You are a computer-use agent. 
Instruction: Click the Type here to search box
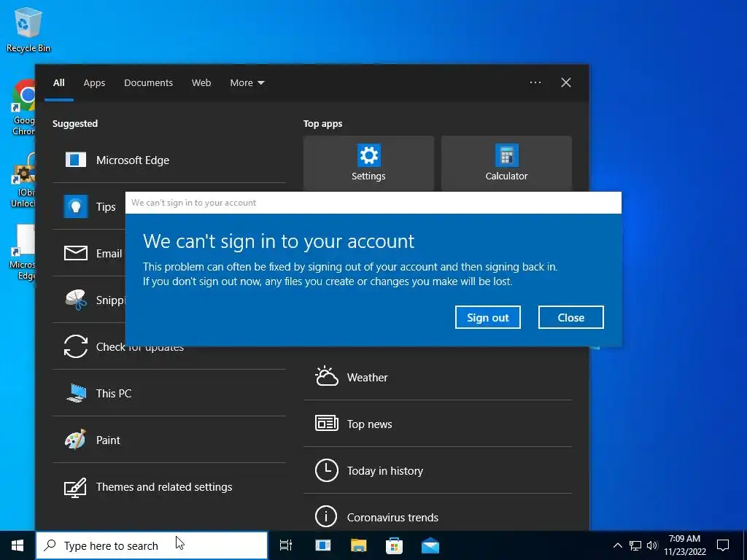pos(152,545)
